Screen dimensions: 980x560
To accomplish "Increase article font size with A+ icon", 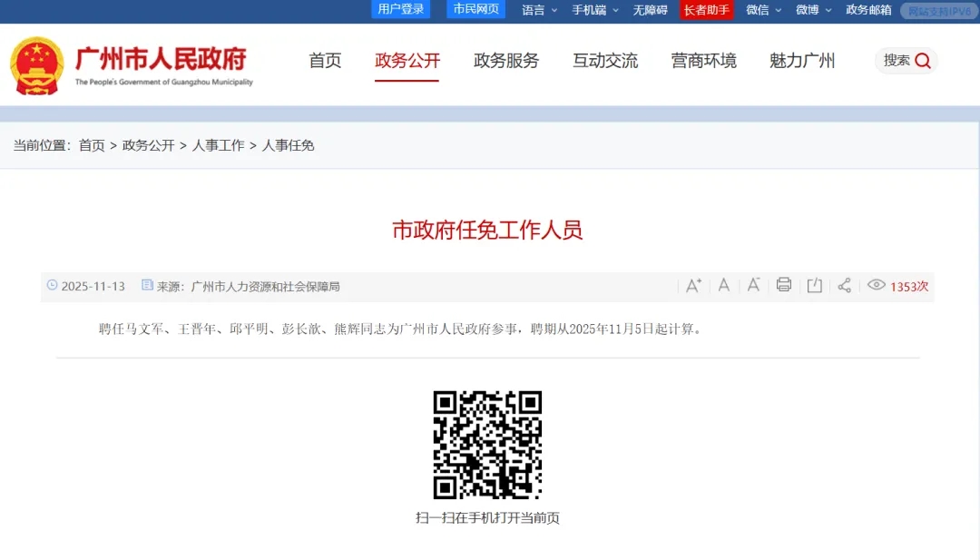I will 693,285.
